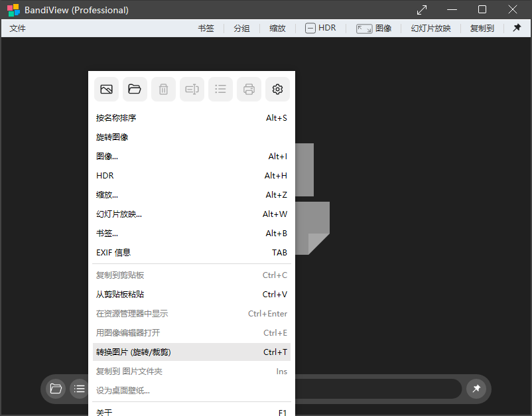
Task: Click the list icon in bottom bar
Action: pyautogui.click(x=80, y=389)
